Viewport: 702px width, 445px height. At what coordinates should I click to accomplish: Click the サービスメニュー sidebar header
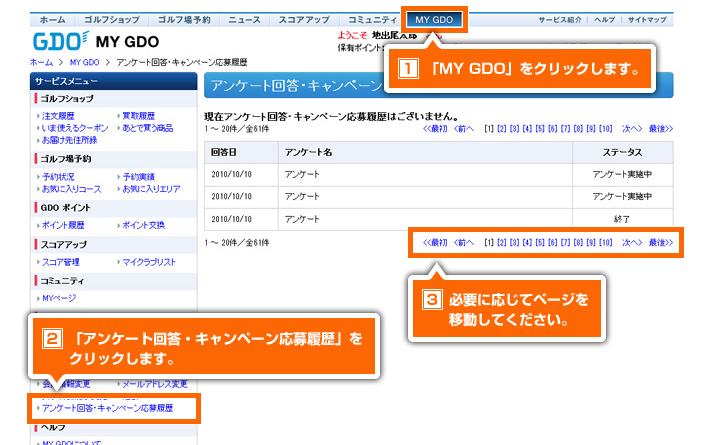pos(114,81)
